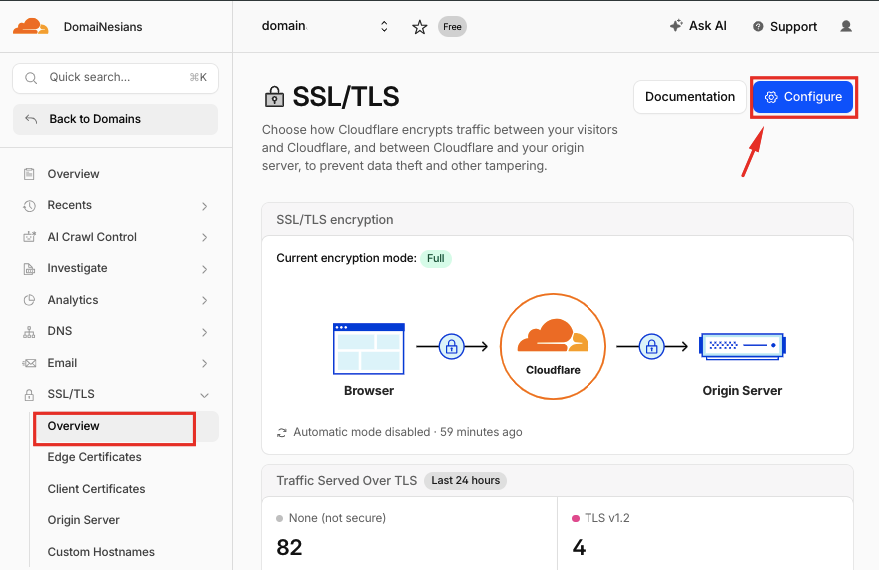Click the DomaiNesians account name
Screen dimensions: 879x570
click(103, 27)
